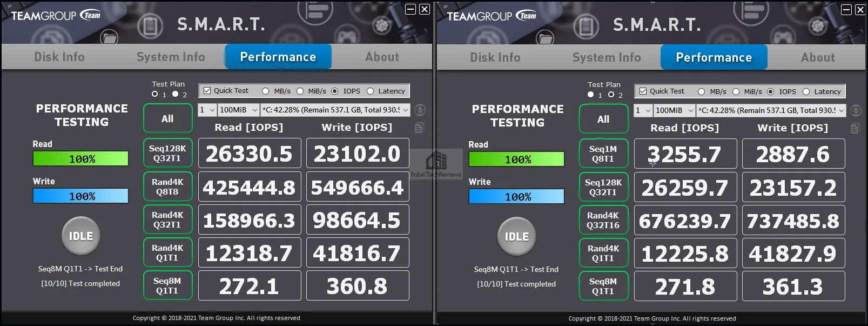Click the refresh drives icon in right window

[x=856, y=110]
